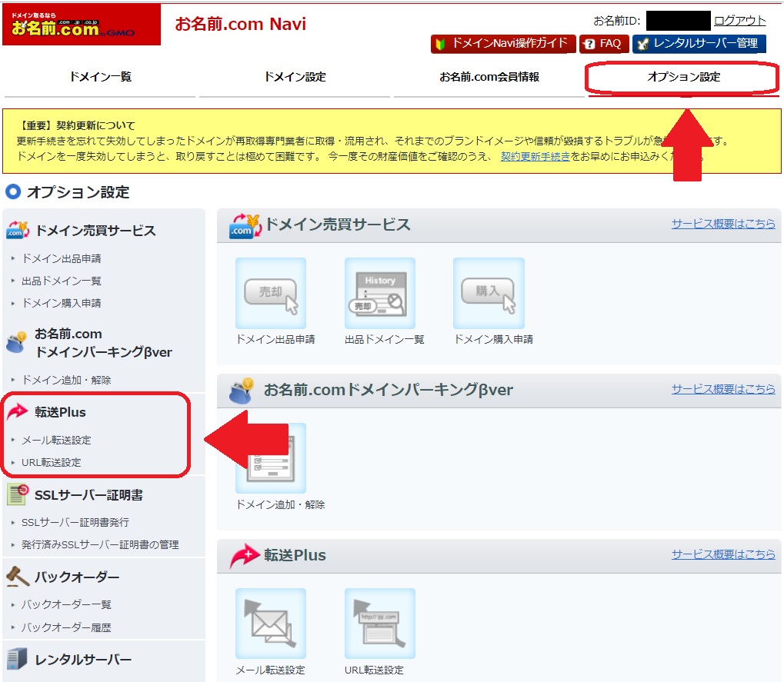Viewport: 784px width, 682px height.
Task: Click the 契約更新手続き link in notice
Action: click(535, 156)
